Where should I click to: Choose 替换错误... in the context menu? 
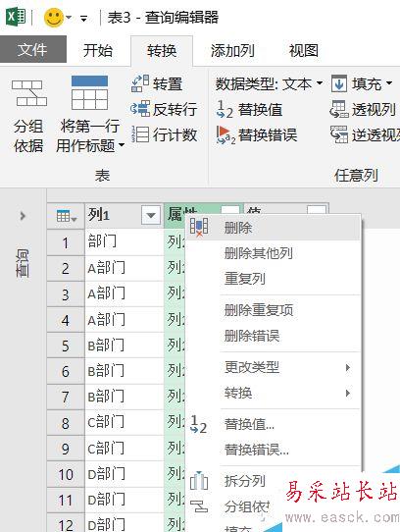[x=274, y=450]
